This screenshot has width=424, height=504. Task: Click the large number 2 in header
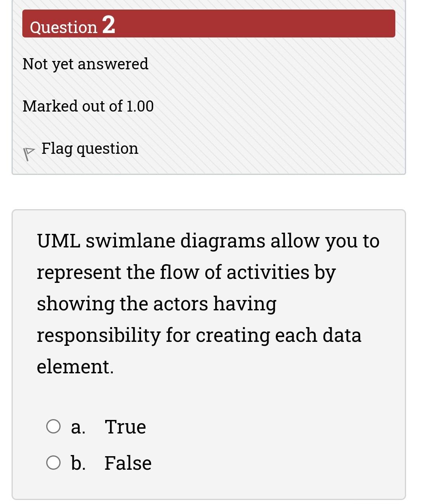click(x=108, y=25)
